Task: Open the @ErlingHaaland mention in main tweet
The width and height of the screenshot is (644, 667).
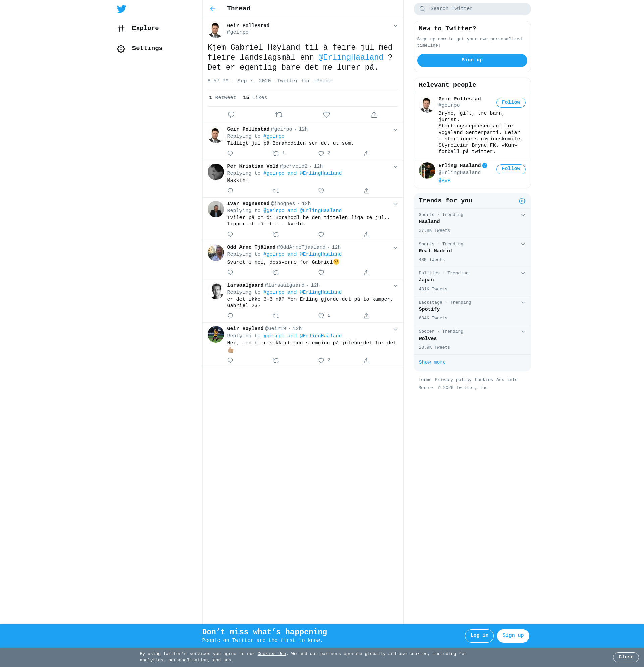Action: pos(351,57)
